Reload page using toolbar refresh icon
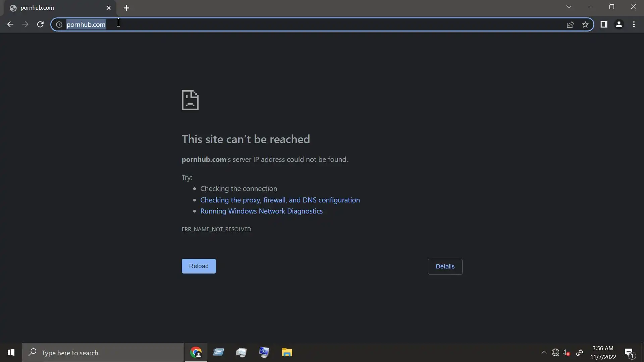Viewport: 644px width, 362px height. click(x=40, y=24)
